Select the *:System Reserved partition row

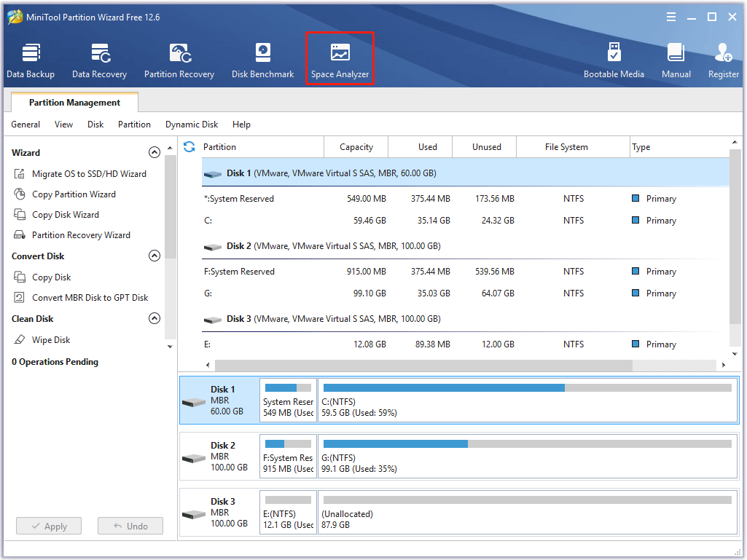click(x=466, y=199)
